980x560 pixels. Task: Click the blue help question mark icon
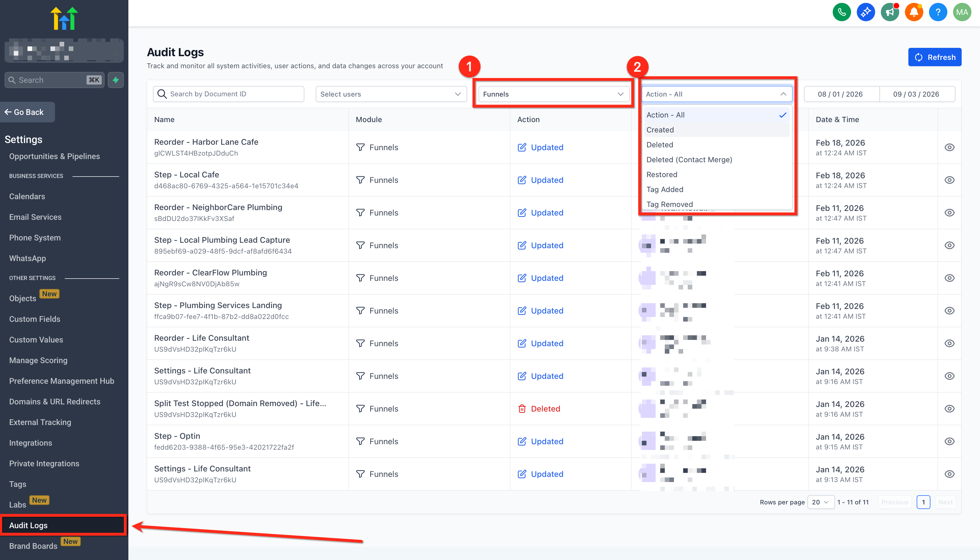[x=938, y=12]
